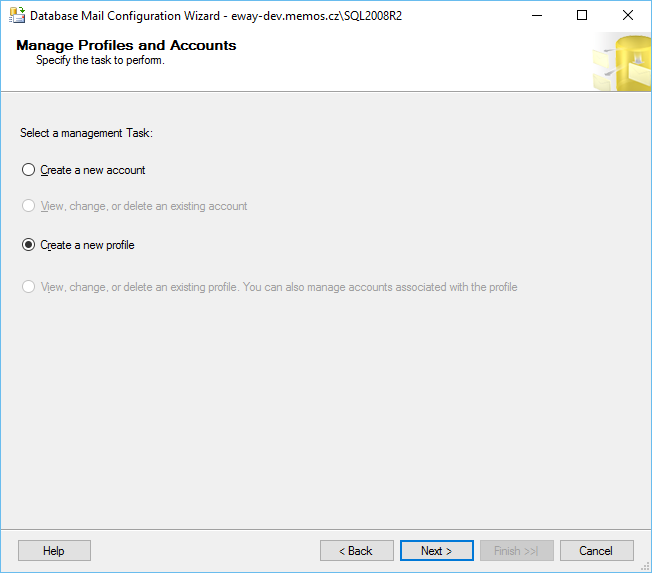This screenshot has height=573, width=652.
Task: Minimize the Database Mail Configuration Wizard window
Action: tap(537, 15)
